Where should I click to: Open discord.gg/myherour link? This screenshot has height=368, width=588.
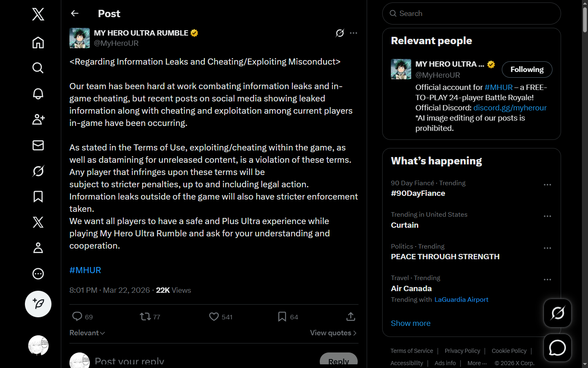510,108
